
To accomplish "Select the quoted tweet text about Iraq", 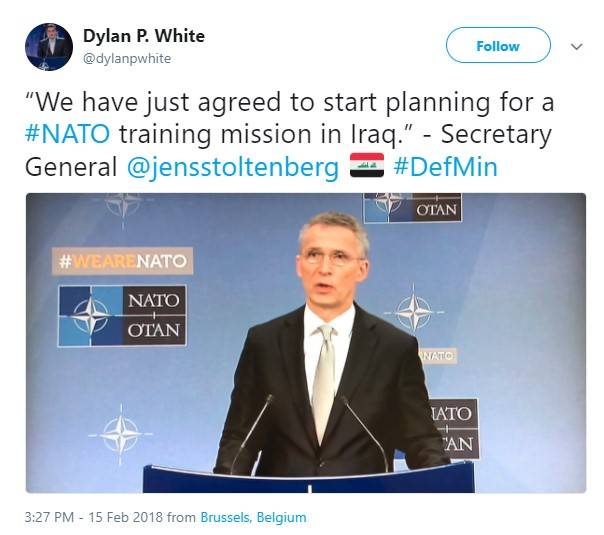I will (x=289, y=134).
